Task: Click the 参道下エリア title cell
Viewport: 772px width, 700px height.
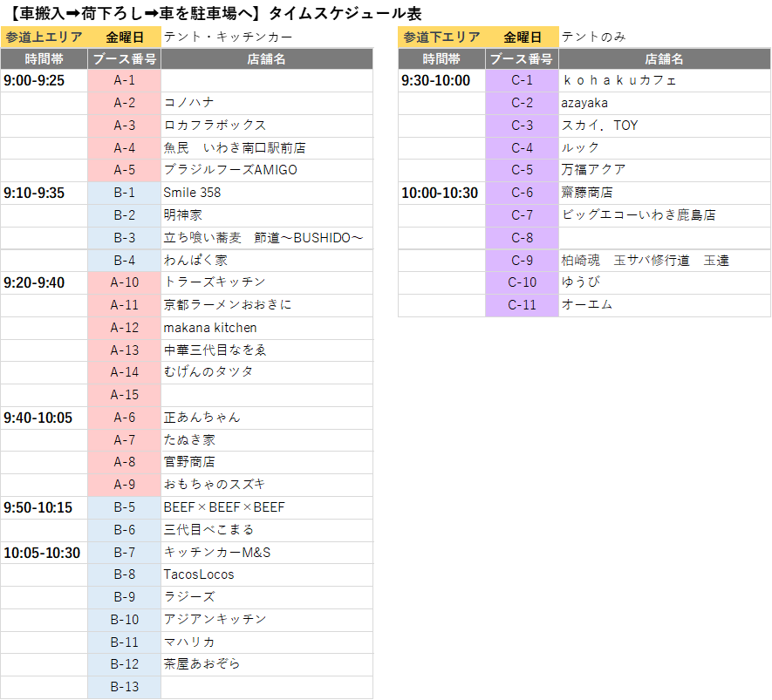Action: point(441,37)
